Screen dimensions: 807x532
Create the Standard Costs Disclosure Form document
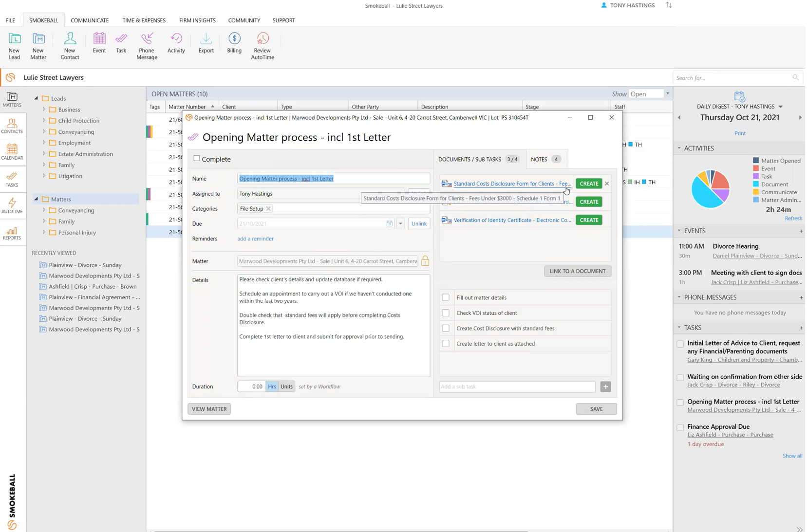[589, 183]
